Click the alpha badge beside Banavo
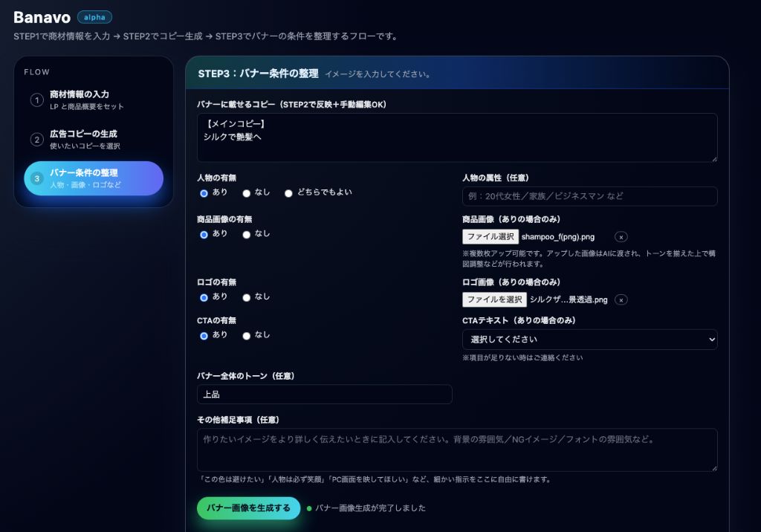The height and width of the screenshot is (532, 761). coord(94,17)
